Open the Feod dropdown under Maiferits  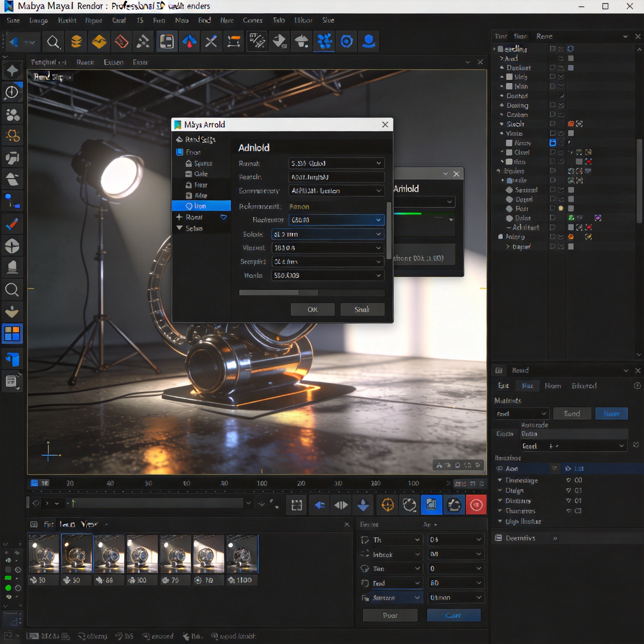[x=521, y=414]
